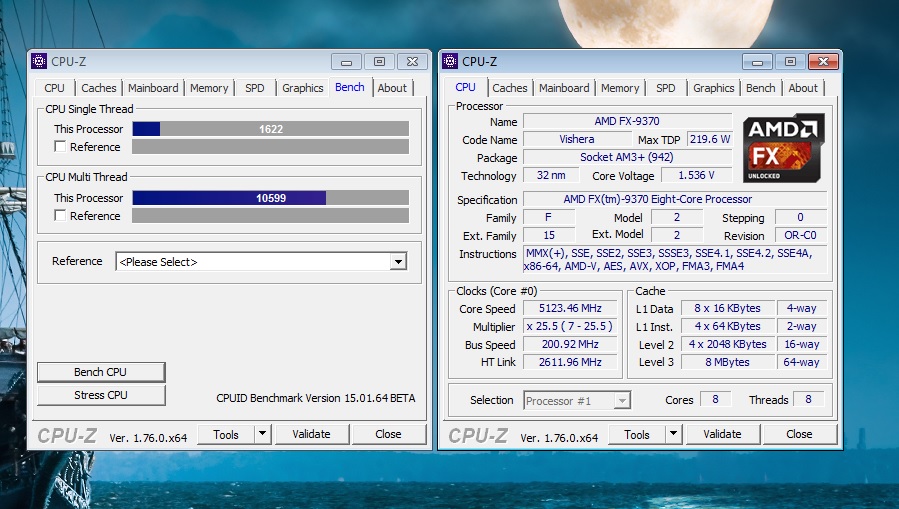Viewport: 899px width, 509px height.
Task: Switch to CPU tab in left window
Action: point(54,88)
